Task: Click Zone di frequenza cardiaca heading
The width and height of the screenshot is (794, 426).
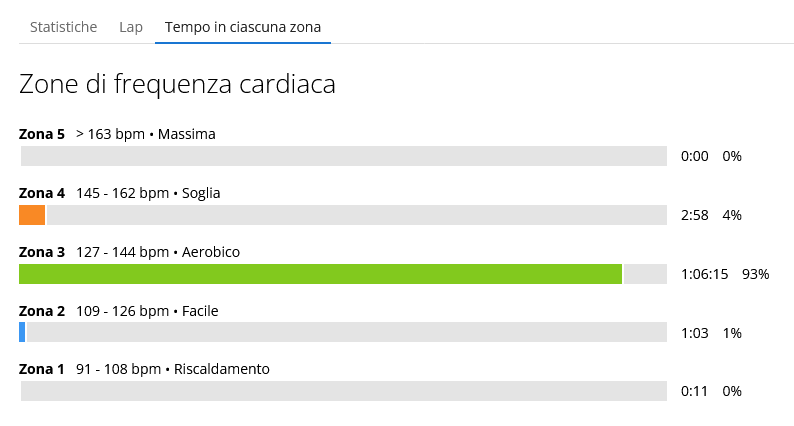Action: tap(177, 84)
